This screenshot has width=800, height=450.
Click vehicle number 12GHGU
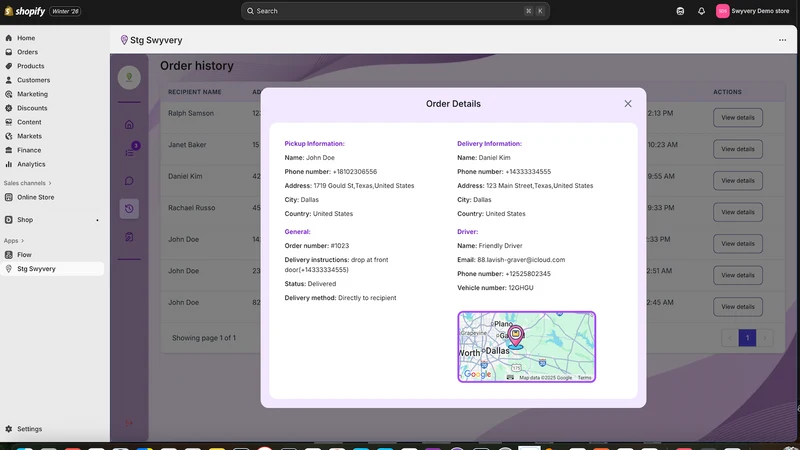click(x=520, y=288)
